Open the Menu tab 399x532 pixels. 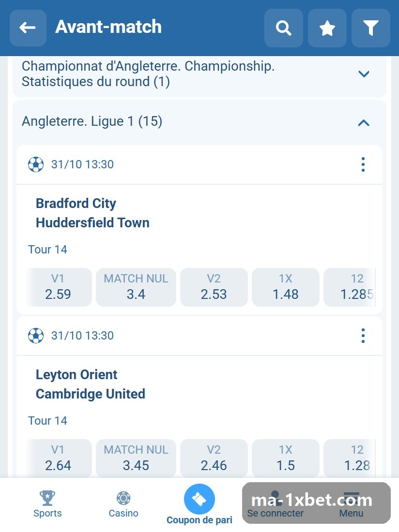tap(351, 504)
